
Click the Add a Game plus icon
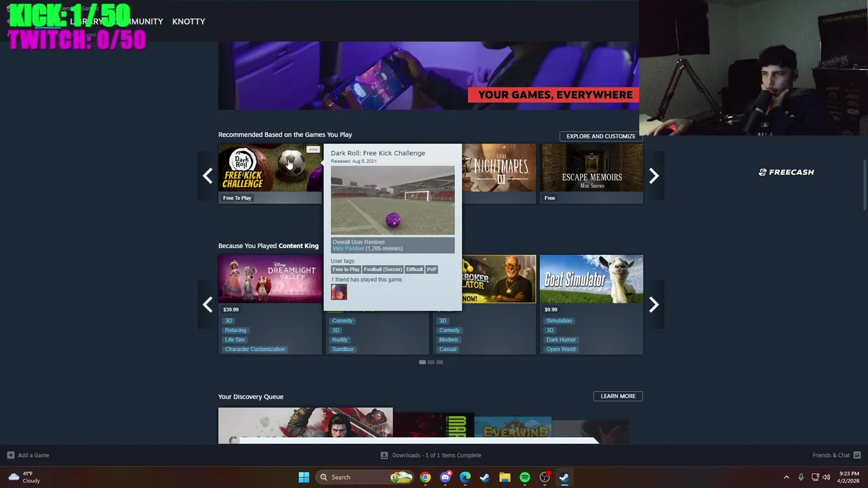(x=10, y=455)
